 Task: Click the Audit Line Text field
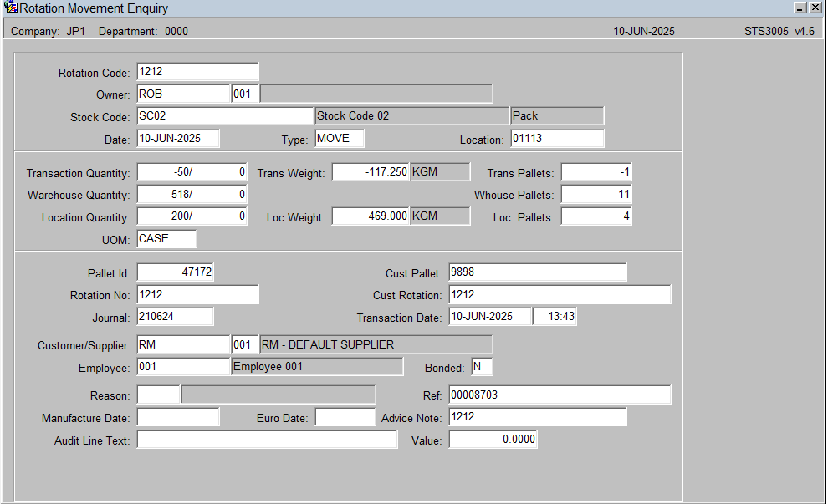pos(267,440)
